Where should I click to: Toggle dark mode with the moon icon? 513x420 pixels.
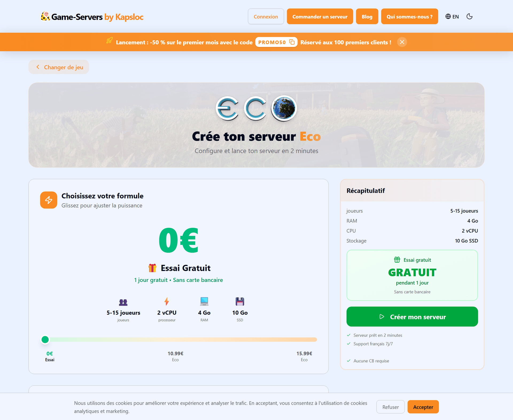click(469, 17)
